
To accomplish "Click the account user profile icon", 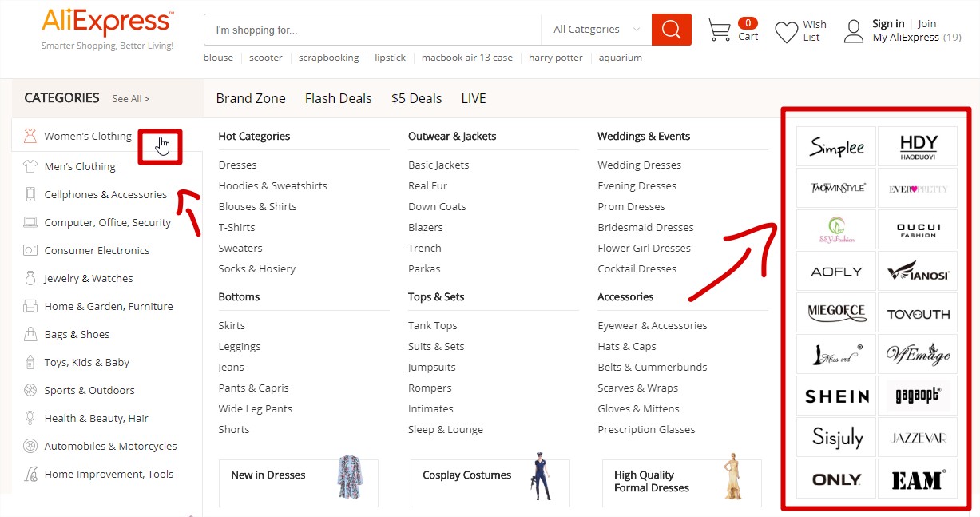I will click(x=854, y=31).
